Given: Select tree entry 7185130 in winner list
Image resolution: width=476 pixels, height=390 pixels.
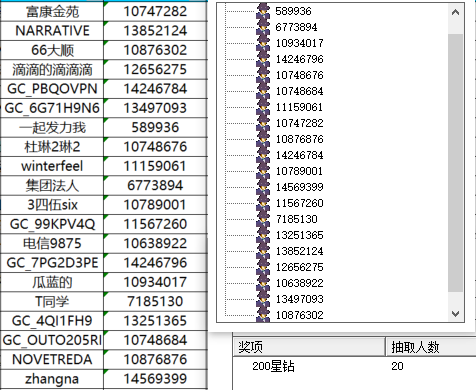Looking at the screenshot, I should point(296,219).
